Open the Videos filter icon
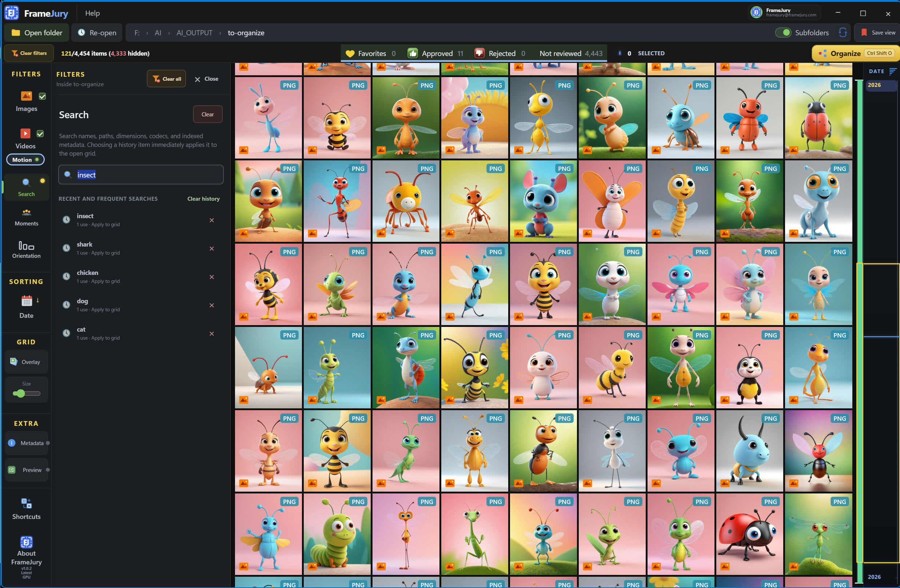The height and width of the screenshot is (588, 900). (x=25, y=133)
